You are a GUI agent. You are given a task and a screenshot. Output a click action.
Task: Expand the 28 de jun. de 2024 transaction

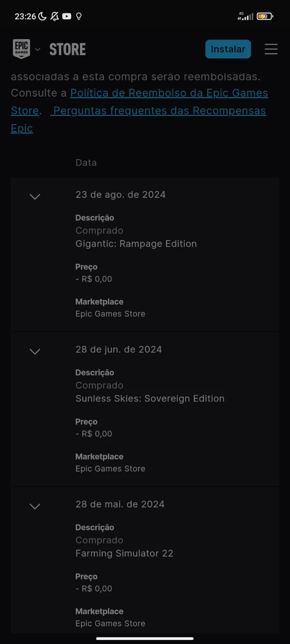35,351
